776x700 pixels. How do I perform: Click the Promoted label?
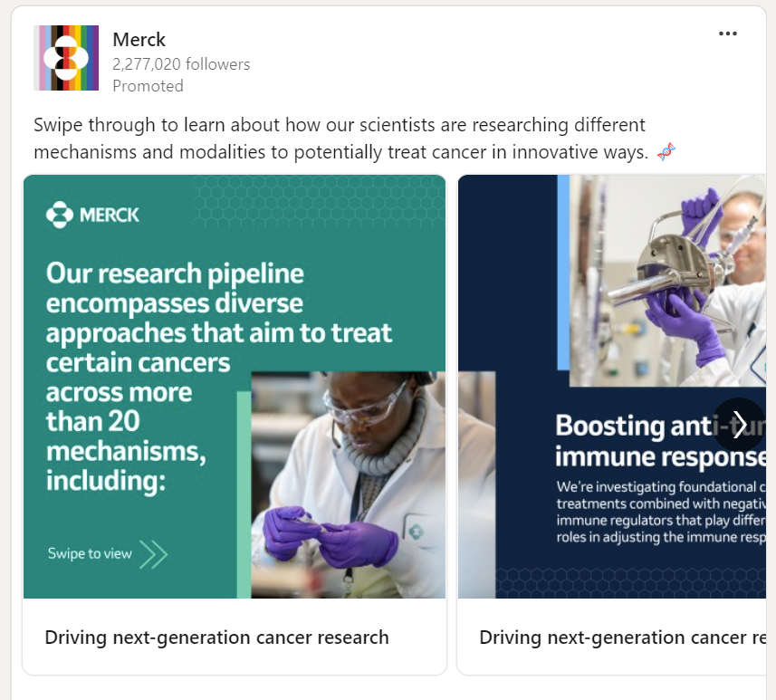[x=148, y=86]
